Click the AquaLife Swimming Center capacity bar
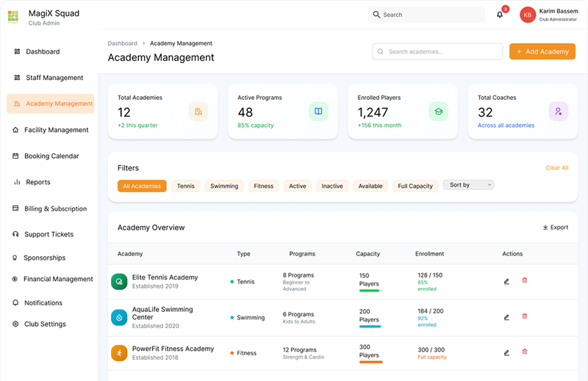Screen dimensions: 588x381 pos(370,327)
